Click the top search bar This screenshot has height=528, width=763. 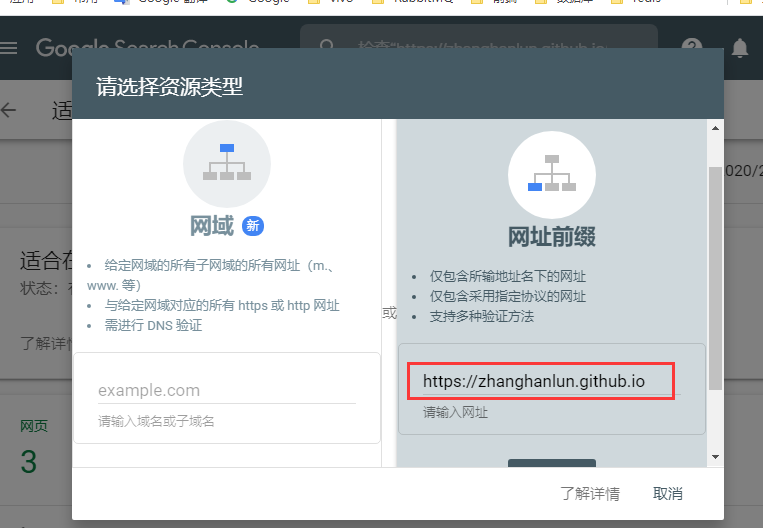pyautogui.click(x=479, y=37)
